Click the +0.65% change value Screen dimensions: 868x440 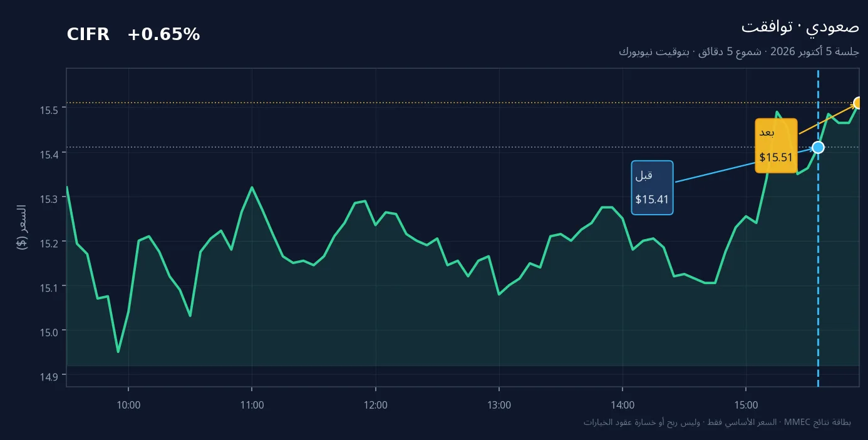[163, 35]
